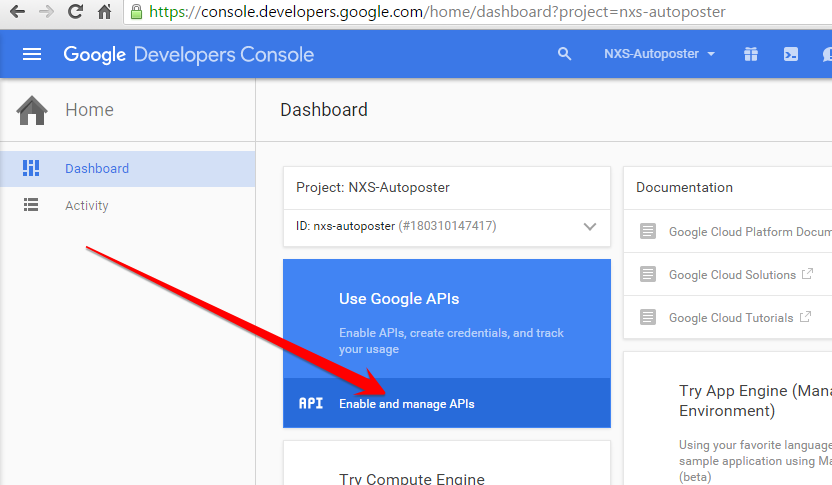Click the green padlock security icon
The height and width of the screenshot is (485, 832).
(x=136, y=12)
